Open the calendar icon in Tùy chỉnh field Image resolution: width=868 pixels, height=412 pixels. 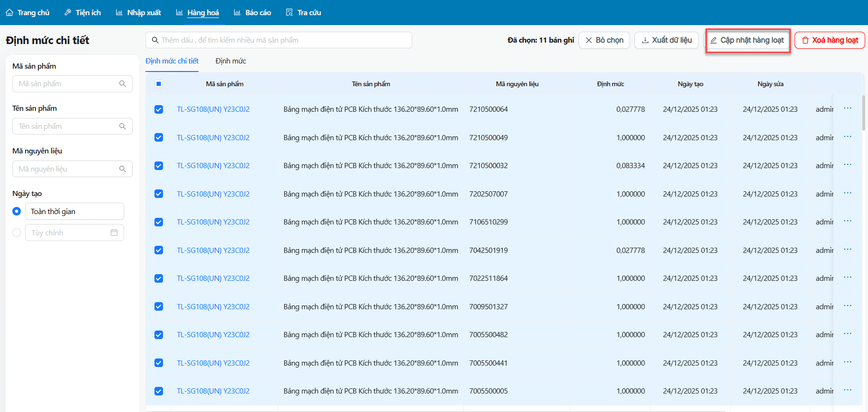point(114,233)
